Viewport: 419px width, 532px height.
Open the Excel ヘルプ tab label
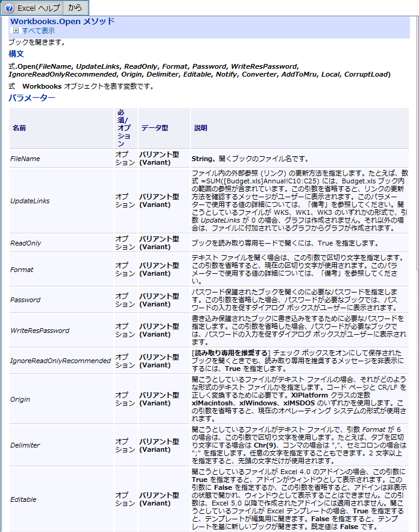(39, 8)
